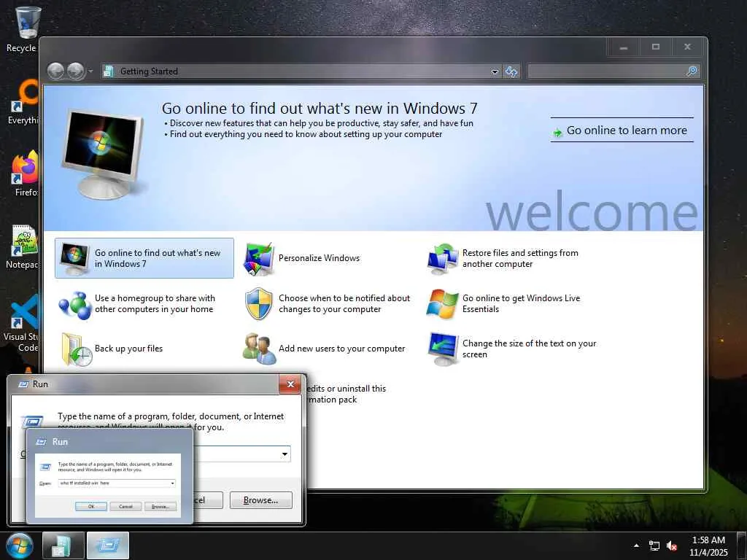Open the 'edits or uninstall this' item
Image resolution: width=747 pixels, height=560 pixels.
coord(347,394)
